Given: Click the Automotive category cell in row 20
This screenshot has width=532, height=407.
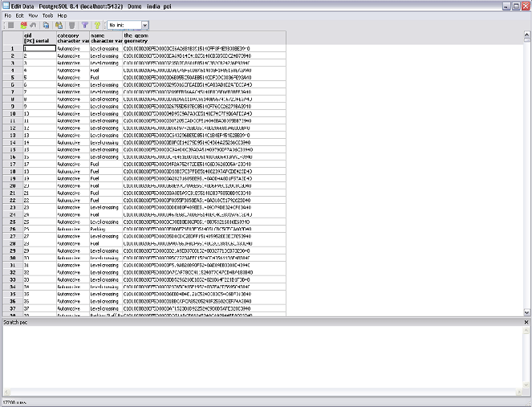Looking at the screenshot, I should point(73,186).
